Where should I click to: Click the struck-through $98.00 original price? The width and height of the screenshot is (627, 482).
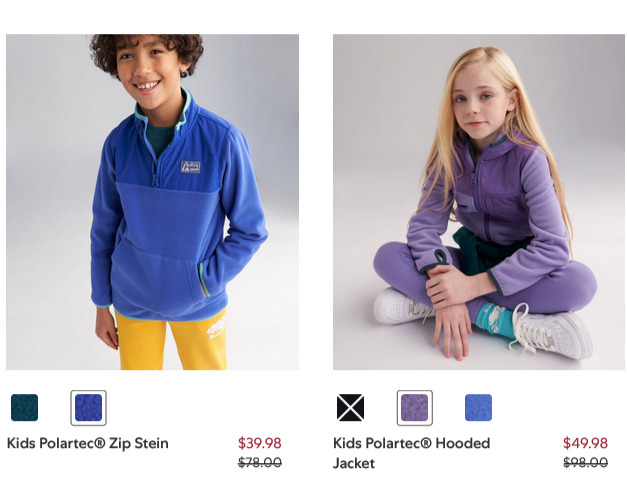click(x=585, y=462)
